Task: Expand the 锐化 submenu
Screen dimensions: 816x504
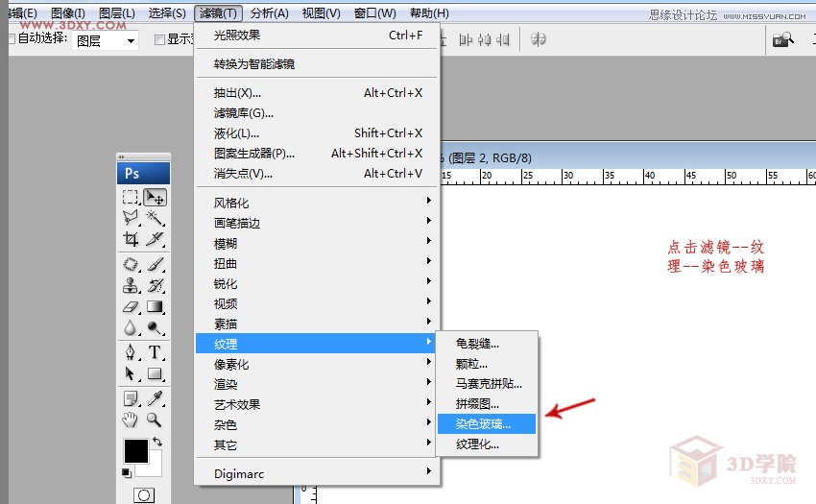Action: (318, 283)
